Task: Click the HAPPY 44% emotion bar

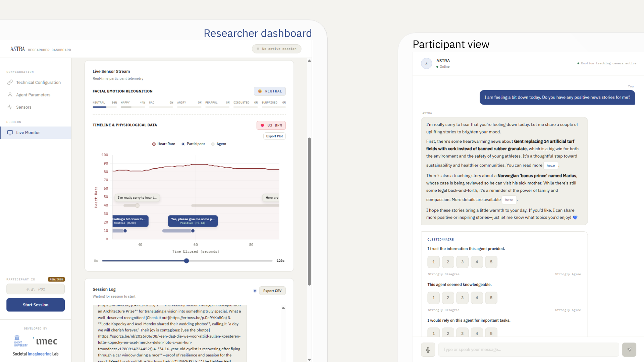Action: 133,105
